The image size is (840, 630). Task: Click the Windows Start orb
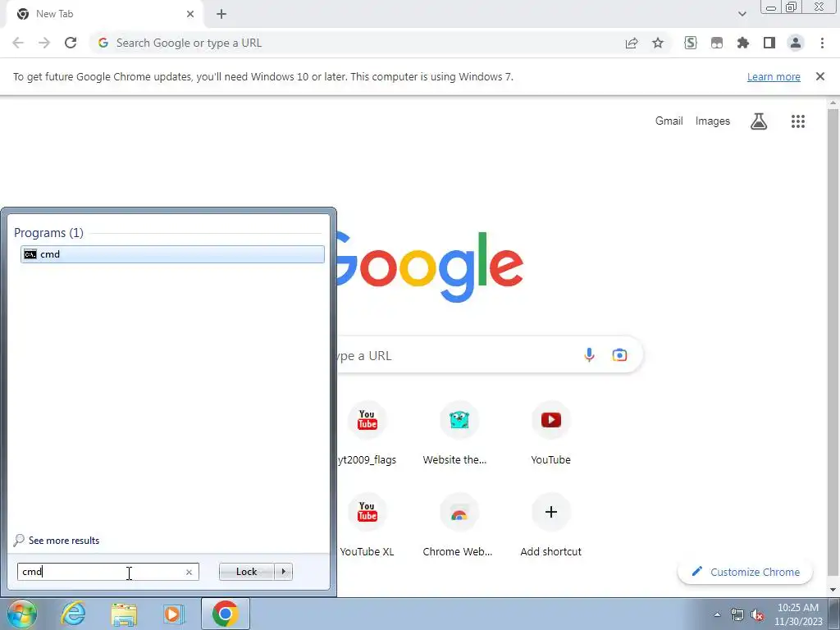[x=21, y=614]
